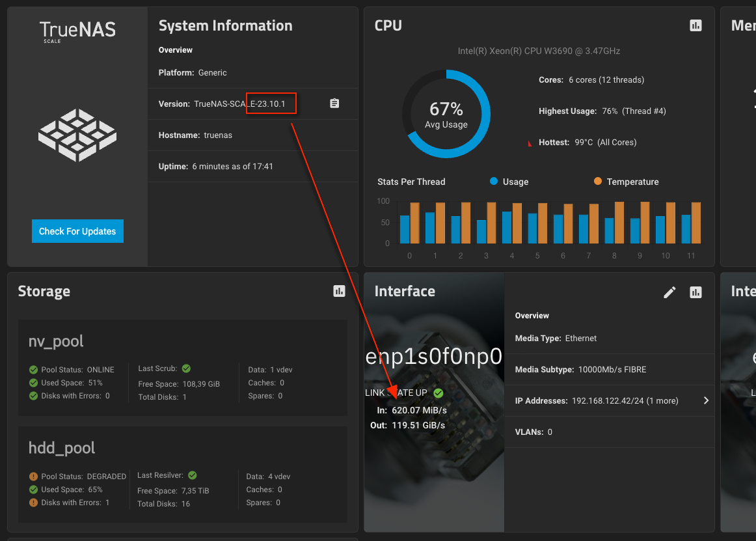The width and height of the screenshot is (756, 541).
Task: Click the Hostname truenas text
Action: pyautogui.click(x=195, y=135)
